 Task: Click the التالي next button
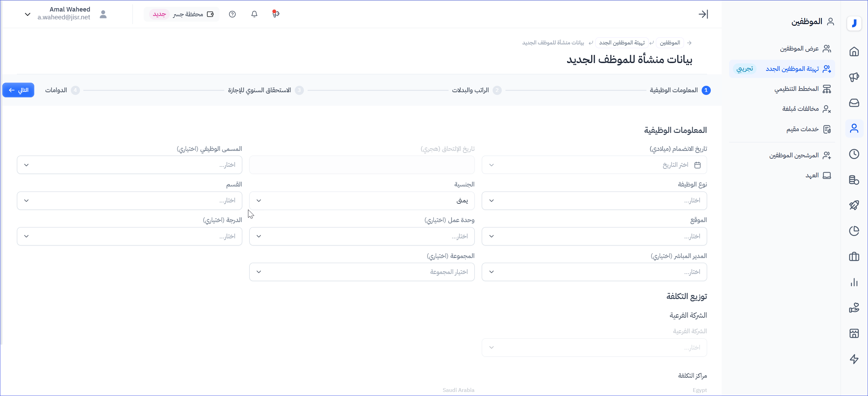18,90
